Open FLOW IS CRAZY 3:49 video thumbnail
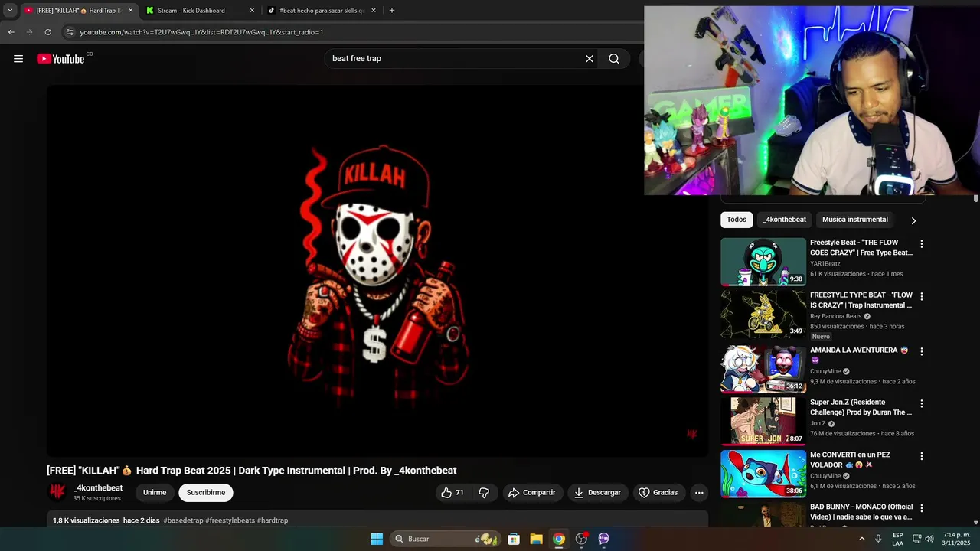Image resolution: width=980 pixels, height=551 pixels. click(763, 314)
